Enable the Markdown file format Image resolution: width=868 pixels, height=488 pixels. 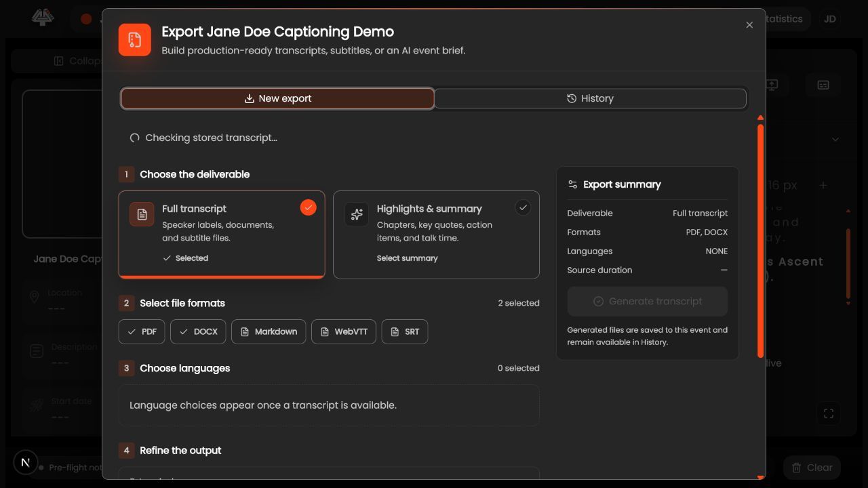269,331
